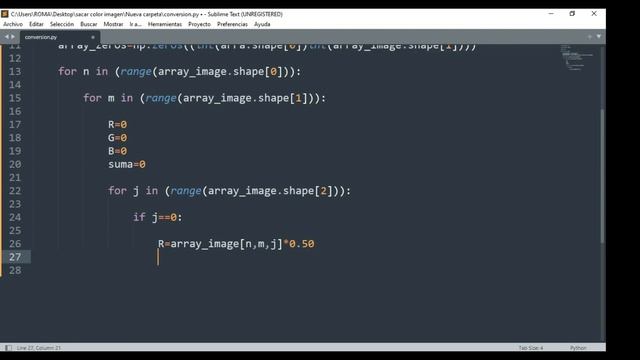The image size is (640, 360).
Task: Open the Ir a... menu
Action: [136, 24]
